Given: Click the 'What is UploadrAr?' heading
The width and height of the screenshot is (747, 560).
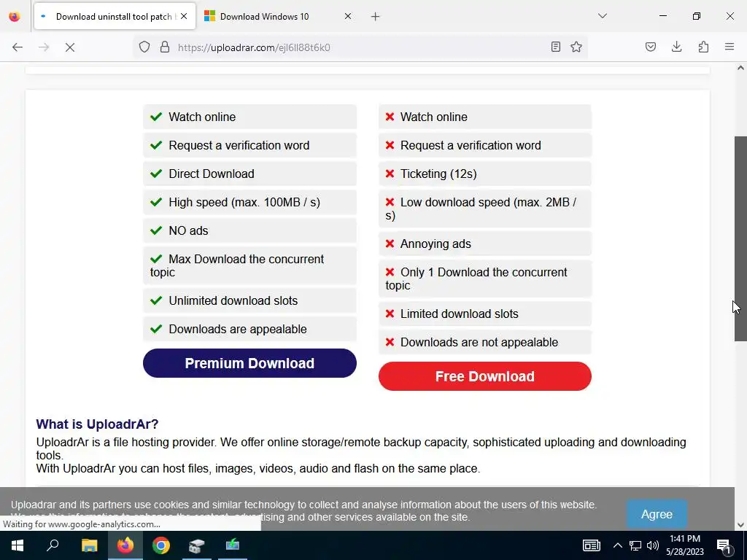Looking at the screenshot, I should click(97, 424).
